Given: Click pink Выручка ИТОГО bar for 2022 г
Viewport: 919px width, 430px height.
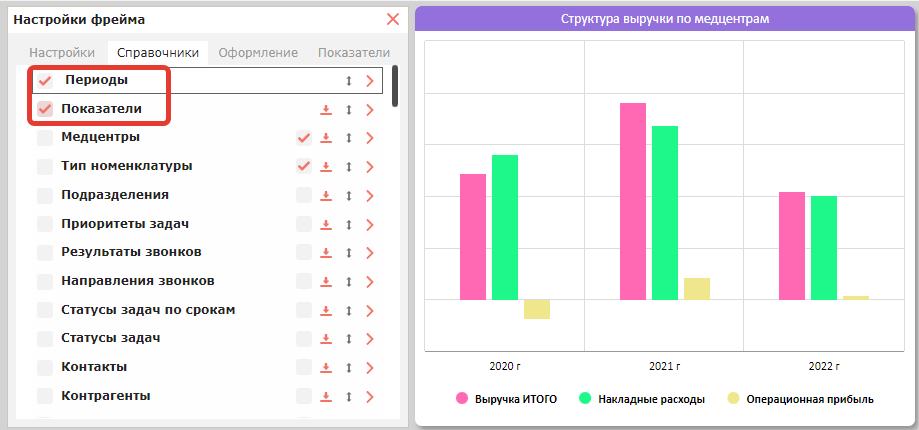Looking at the screenshot, I should [792, 246].
